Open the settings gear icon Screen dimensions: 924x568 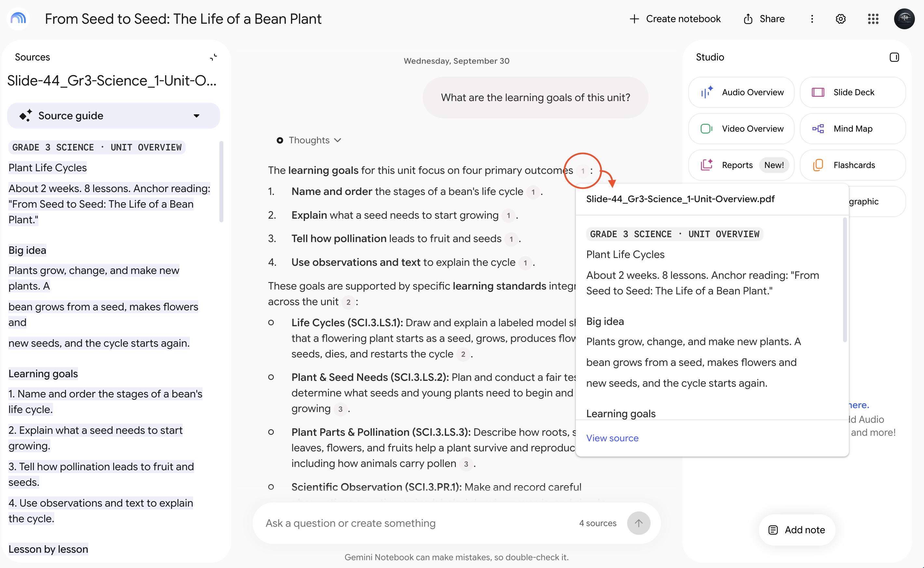coord(840,19)
